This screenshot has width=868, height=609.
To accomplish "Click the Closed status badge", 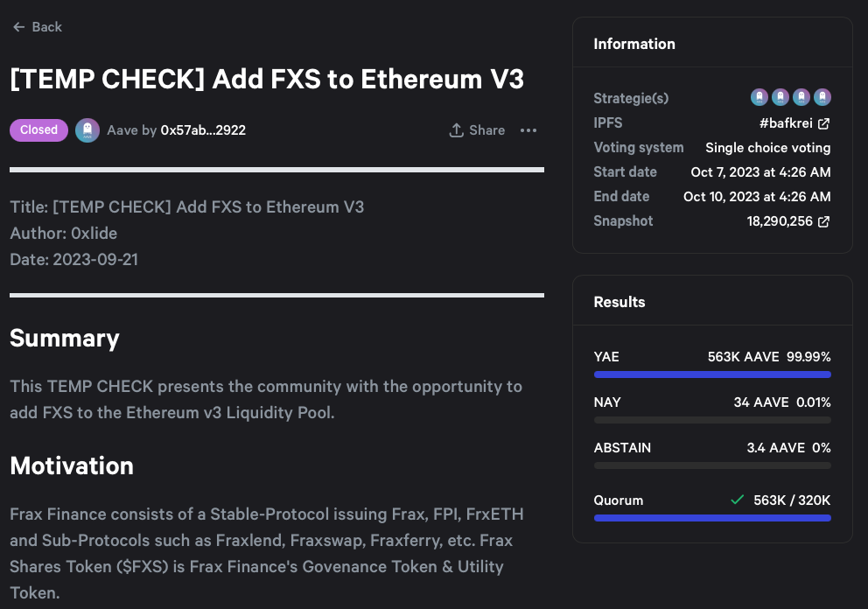I will (38, 130).
